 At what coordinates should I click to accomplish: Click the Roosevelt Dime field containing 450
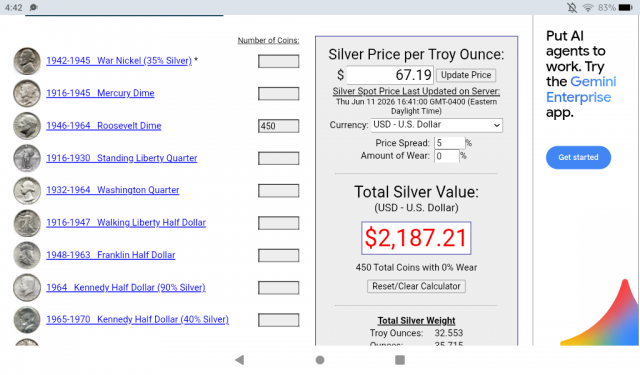click(278, 126)
